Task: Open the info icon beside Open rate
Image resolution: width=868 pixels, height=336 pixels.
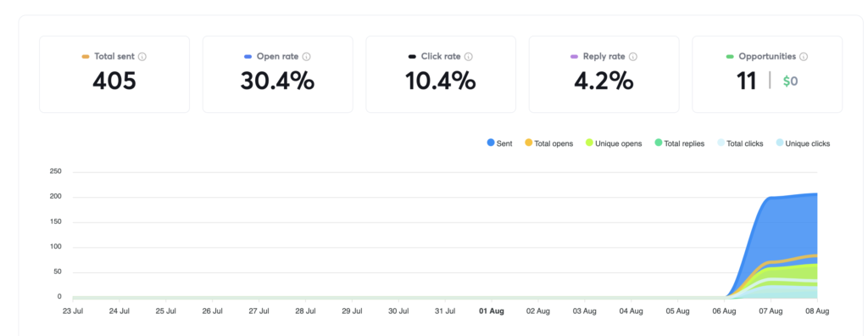Action: tap(307, 57)
